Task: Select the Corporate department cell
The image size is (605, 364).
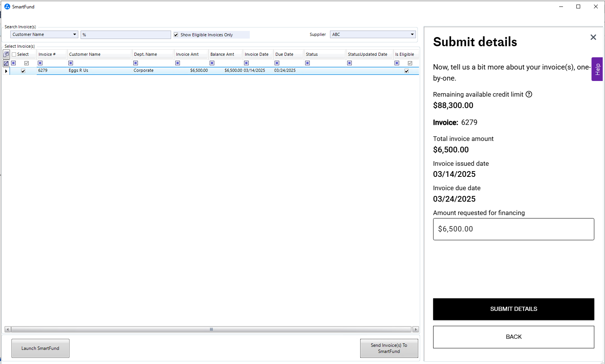Action: point(153,71)
